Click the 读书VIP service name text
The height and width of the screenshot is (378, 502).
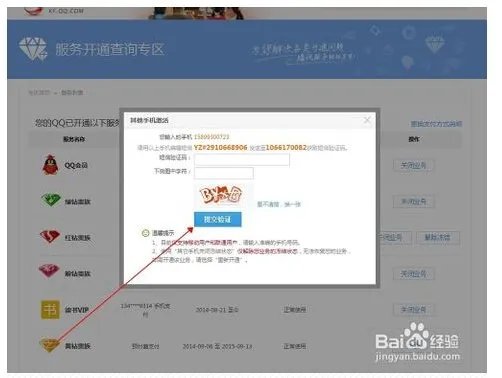coord(77,310)
